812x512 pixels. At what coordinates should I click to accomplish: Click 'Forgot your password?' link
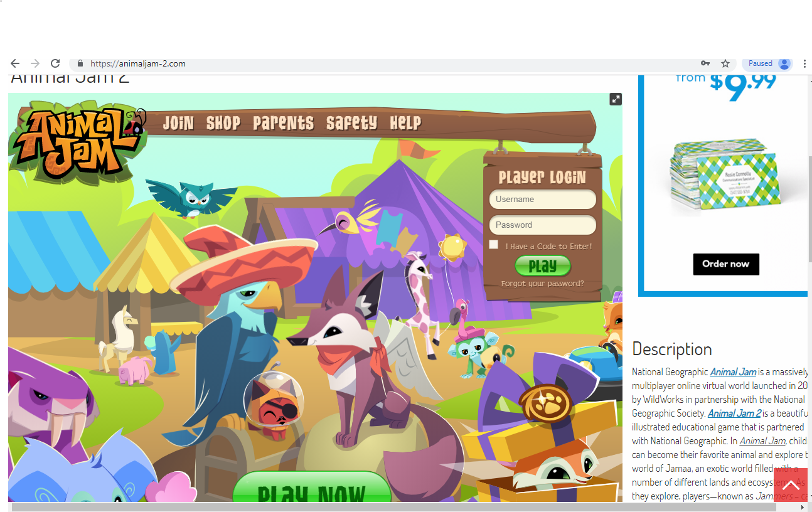[x=542, y=284]
